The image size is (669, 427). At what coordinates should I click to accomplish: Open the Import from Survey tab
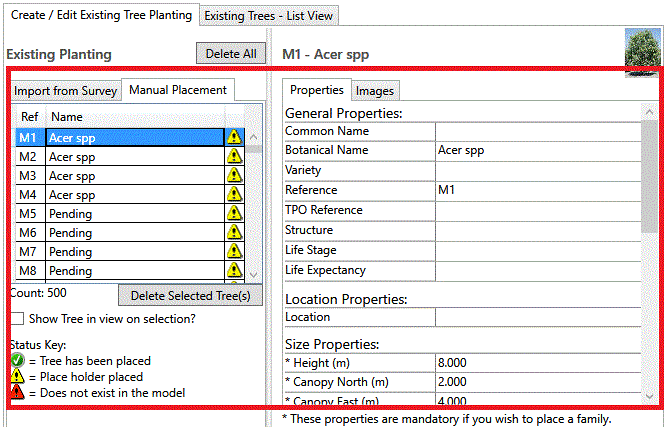tap(66, 90)
